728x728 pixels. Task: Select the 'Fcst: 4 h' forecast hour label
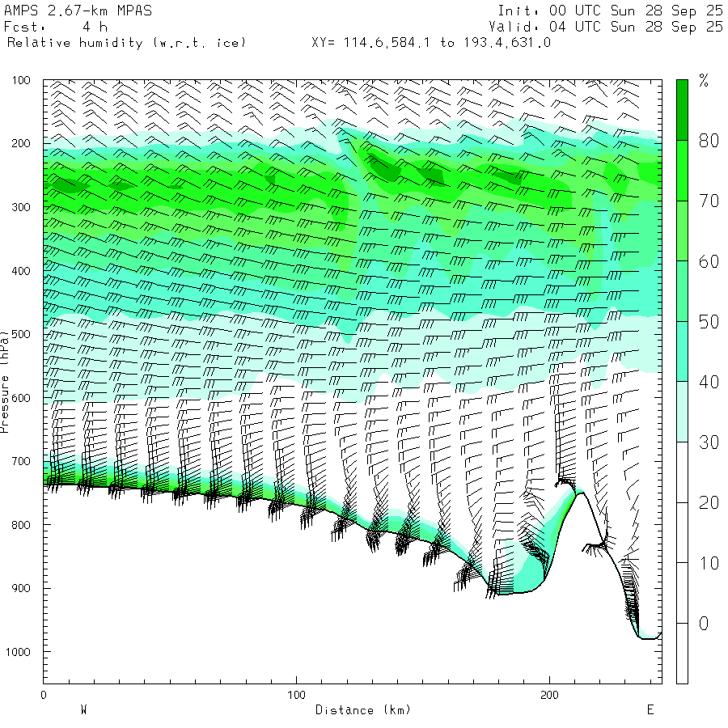pyautogui.click(x=56, y=27)
